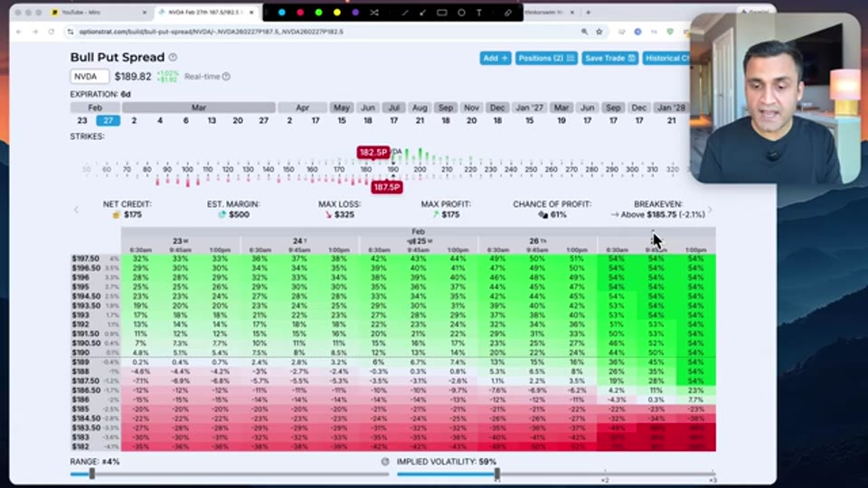Screen dimensions: 868x488
Task: Choose the yellow annotation color dot
Action: pos(336,12)
